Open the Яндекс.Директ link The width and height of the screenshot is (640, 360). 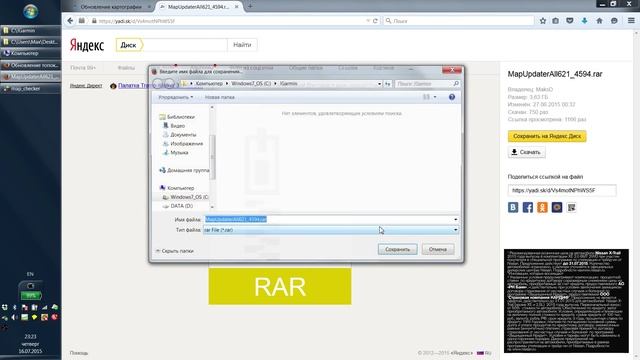86,86
